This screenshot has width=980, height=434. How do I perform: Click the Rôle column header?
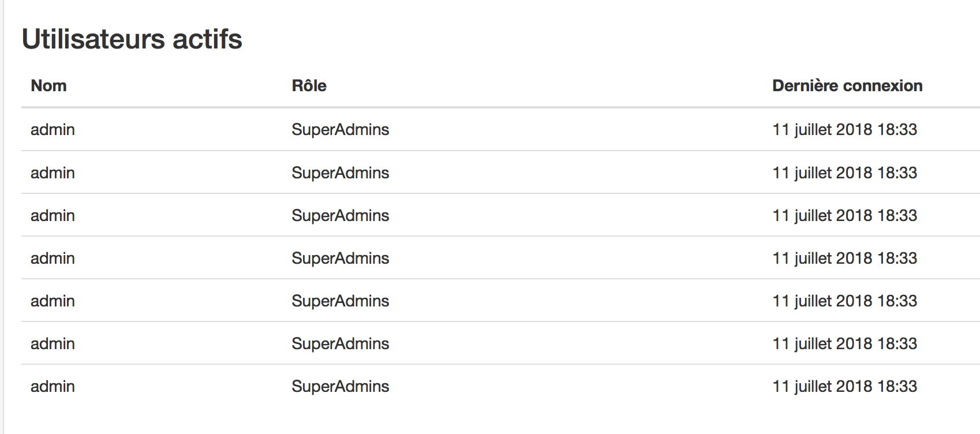coord(309,86)
